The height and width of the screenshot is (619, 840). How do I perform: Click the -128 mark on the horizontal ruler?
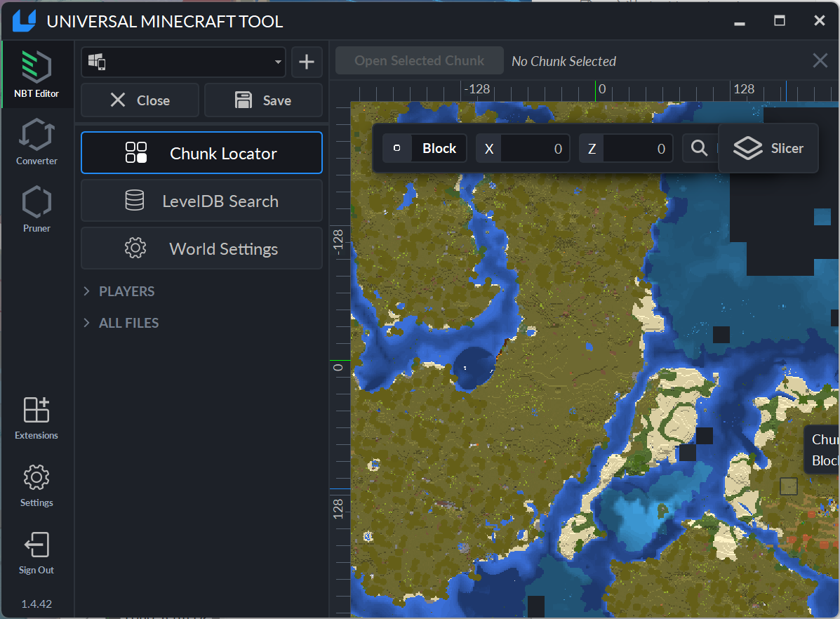(476, 89)
